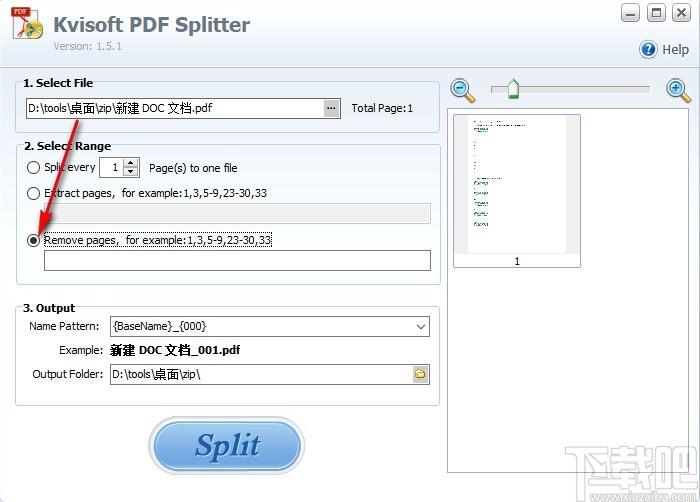Expand the Name Pattern dropdown

tap(420, 325)
